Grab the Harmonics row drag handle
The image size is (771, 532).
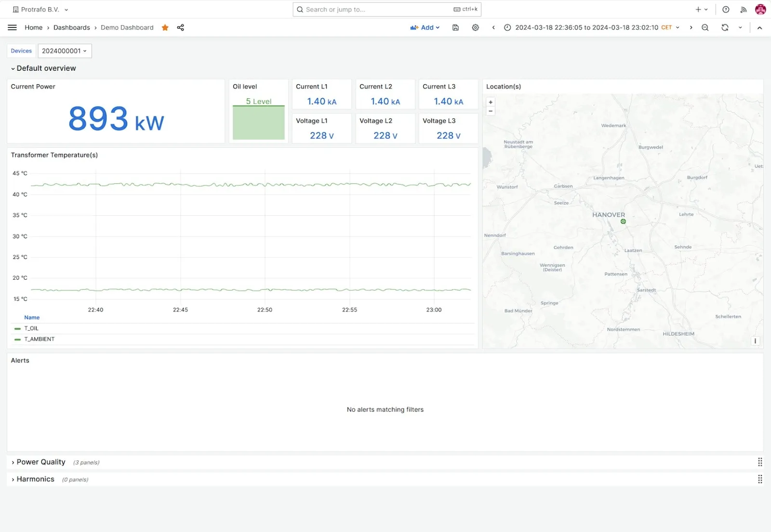[760, 479]
